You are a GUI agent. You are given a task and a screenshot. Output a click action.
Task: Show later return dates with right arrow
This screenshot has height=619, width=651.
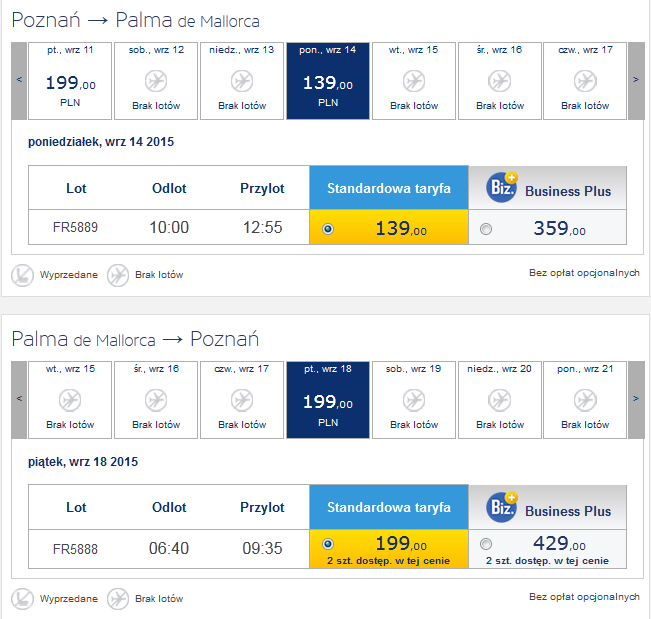coord(636,400)
